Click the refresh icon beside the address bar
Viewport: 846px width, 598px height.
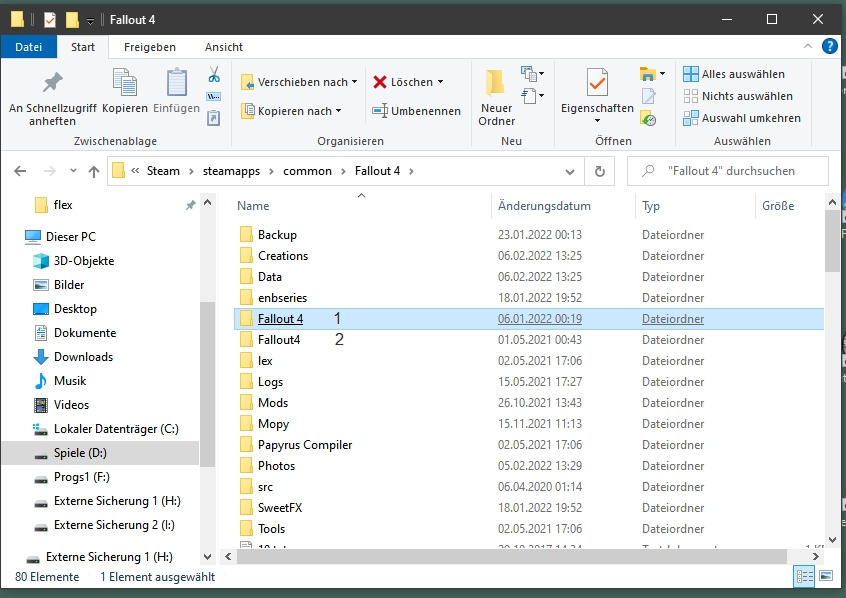coord(600,171)
